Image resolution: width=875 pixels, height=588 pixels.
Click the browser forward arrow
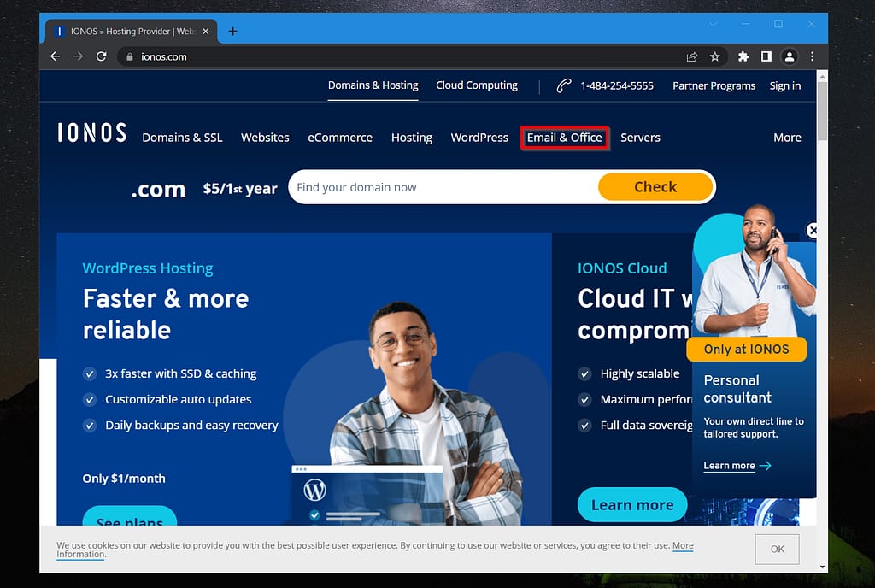[78, 56]
